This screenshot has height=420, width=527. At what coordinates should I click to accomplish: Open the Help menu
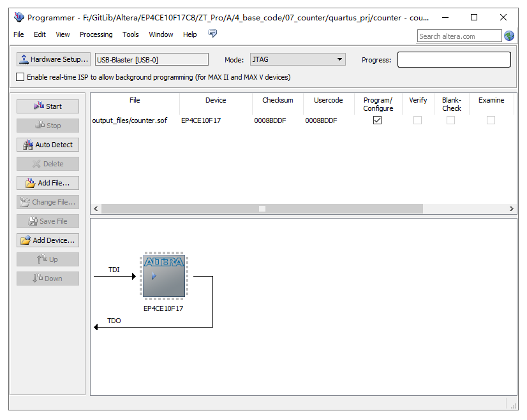pos(189,34)
